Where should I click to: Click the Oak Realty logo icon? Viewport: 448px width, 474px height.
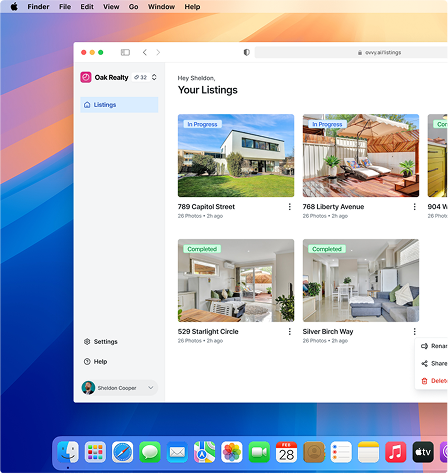[86, 77]
